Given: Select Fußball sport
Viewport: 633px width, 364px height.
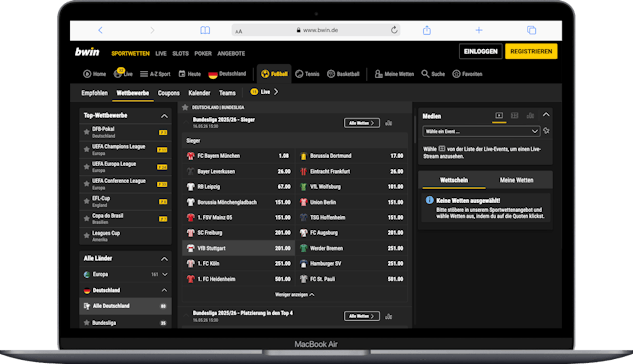Looking at the screenshot, I should pos(274,74).
